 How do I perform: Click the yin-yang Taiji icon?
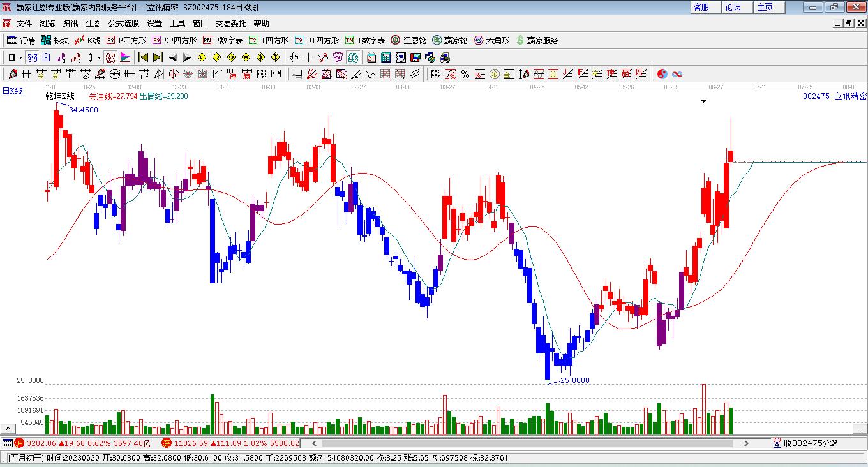(662, 74)
